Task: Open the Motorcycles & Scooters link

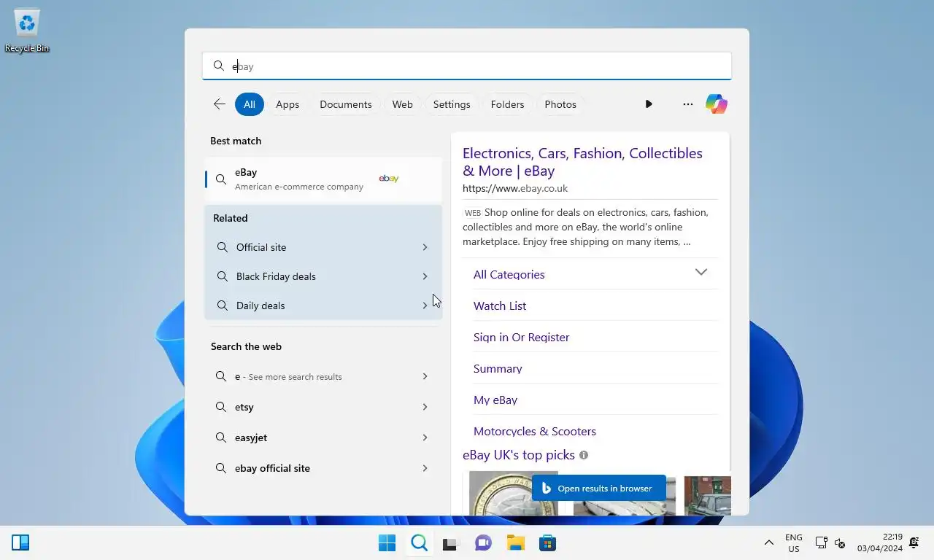Action: (x=535, y=431)
